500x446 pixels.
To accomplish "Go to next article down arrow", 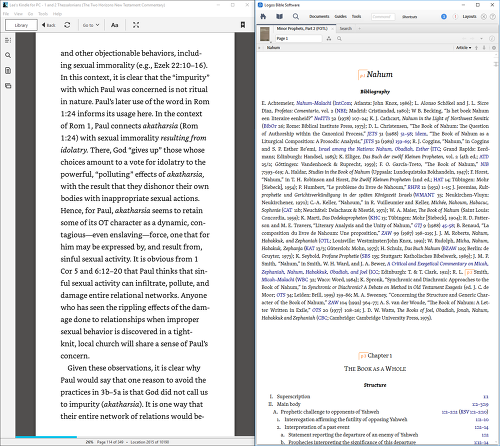I will point(484,48).
